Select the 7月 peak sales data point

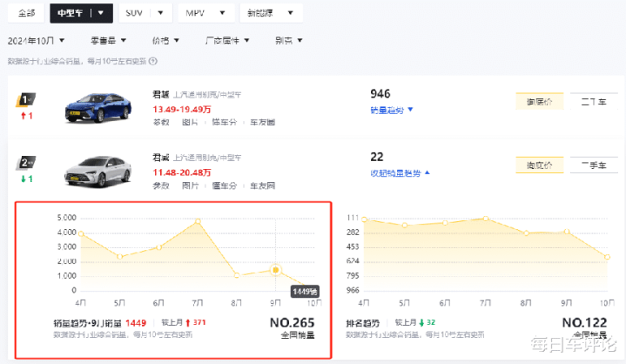tap(198, 220)
